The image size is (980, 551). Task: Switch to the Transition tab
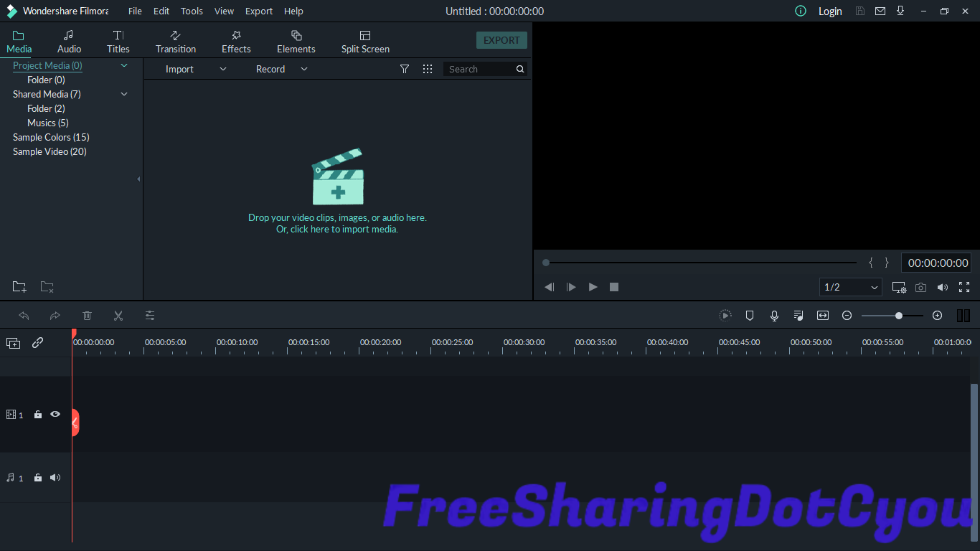click(176, 42)
